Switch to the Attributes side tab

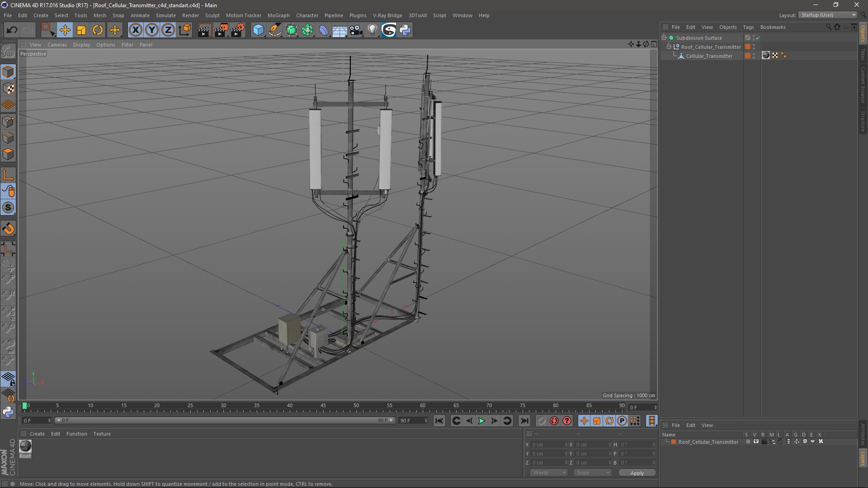863,435
